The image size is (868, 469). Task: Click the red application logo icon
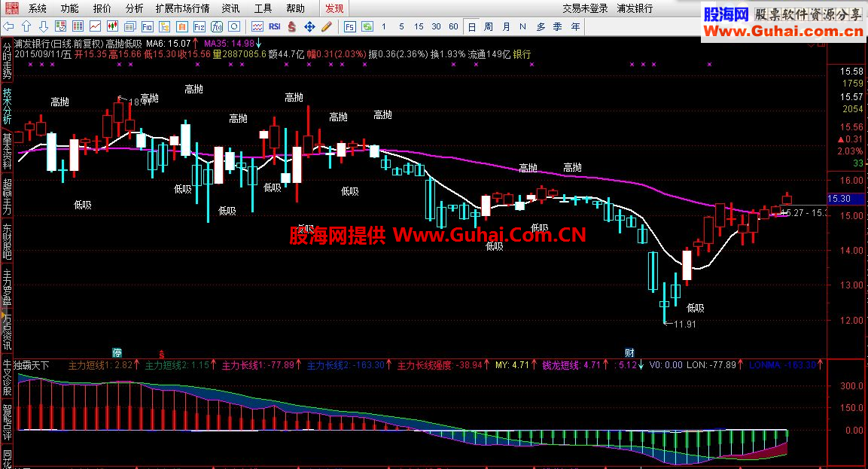[11, 8]
